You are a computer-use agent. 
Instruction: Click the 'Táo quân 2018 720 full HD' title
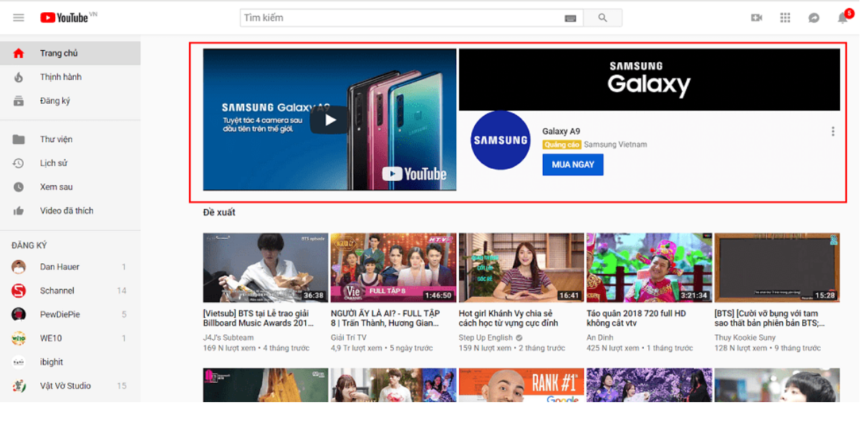(x=636, y=318)
